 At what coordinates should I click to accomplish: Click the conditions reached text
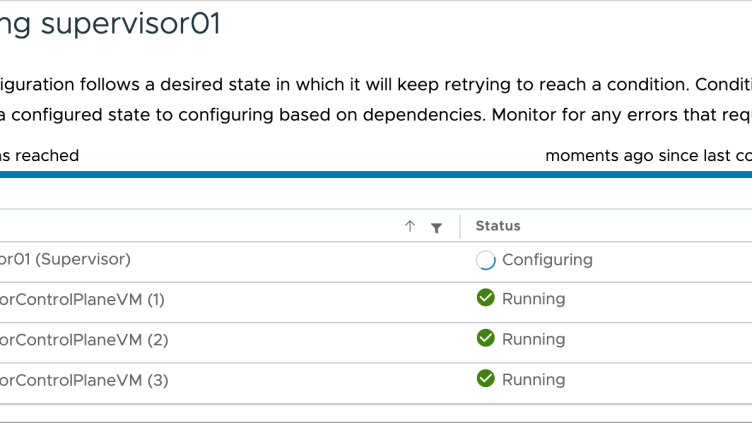pos(40,156)
